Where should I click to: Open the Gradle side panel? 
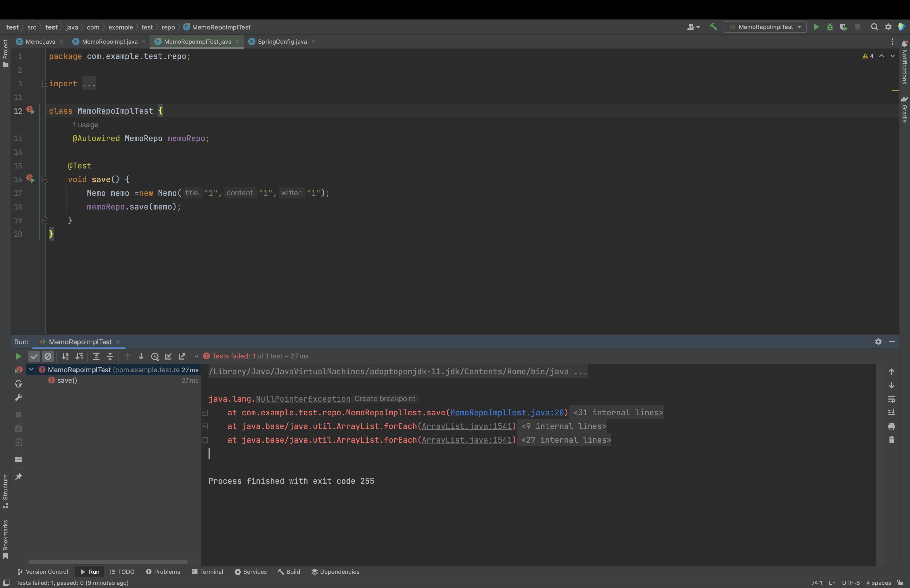(x=904, y=109)
